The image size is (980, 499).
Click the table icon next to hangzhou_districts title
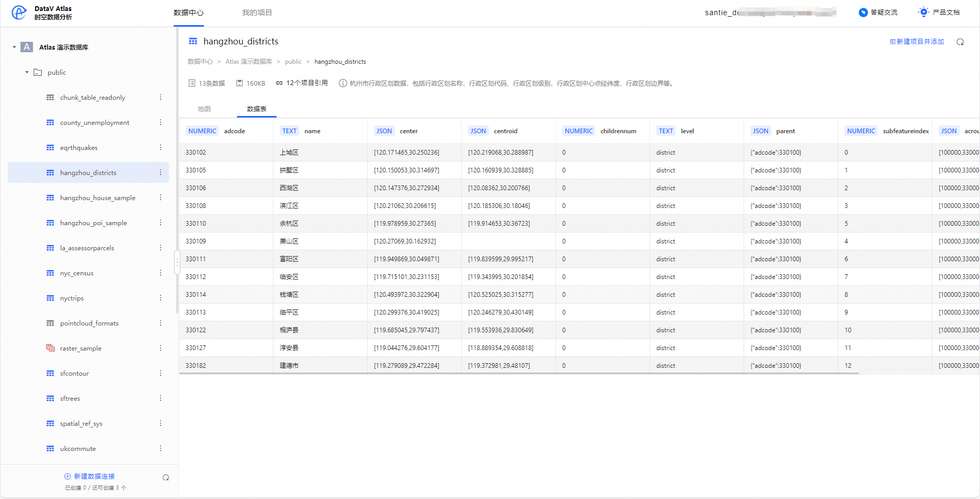point(193,41)
